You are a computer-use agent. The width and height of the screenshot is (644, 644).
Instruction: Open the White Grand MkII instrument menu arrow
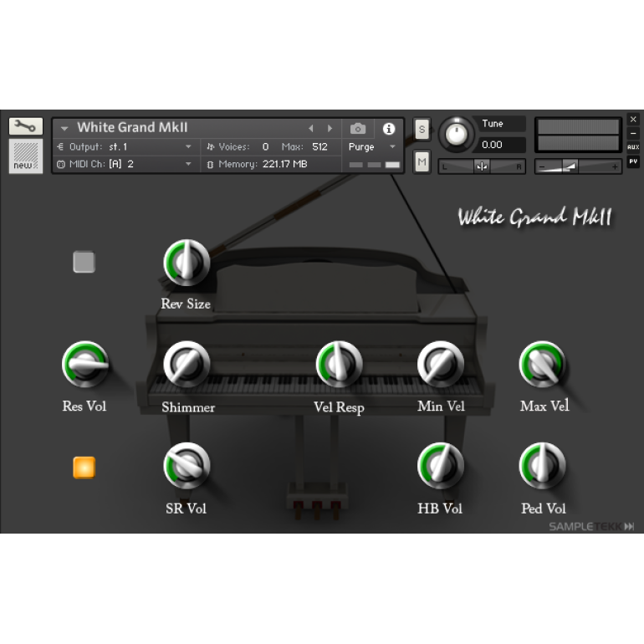pyautogui.click(x=64, y=129)
